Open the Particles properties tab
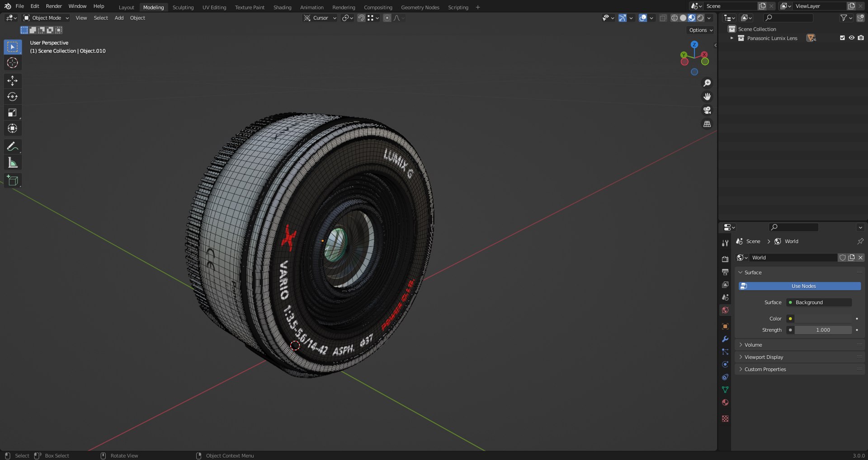Screen dimensions: 868x460 tap(725, 352)
